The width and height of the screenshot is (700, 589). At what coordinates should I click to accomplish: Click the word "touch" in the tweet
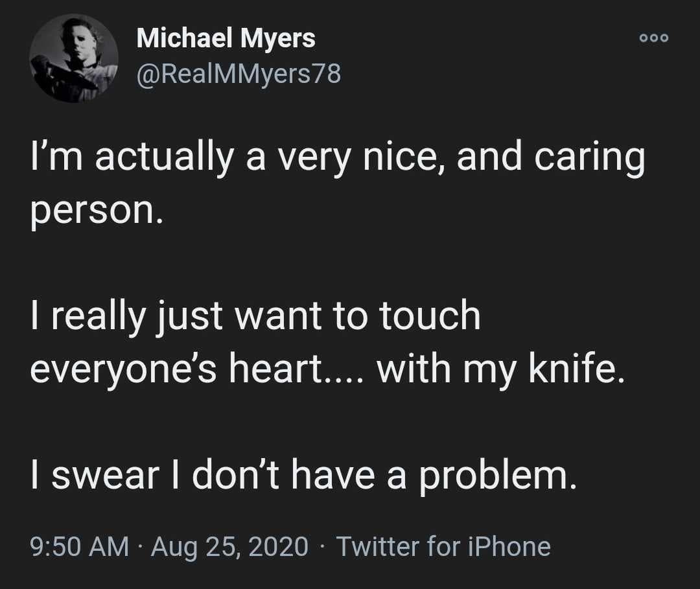430,316
